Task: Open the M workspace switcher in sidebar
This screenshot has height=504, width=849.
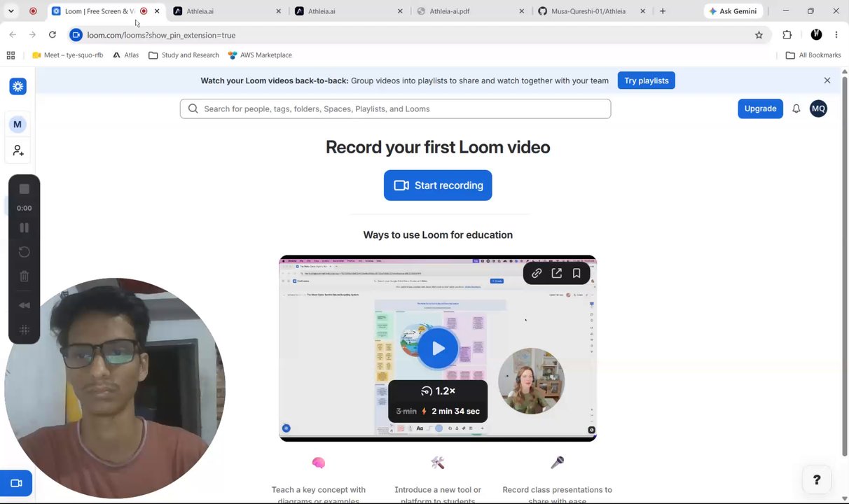Action: point(18,125)
